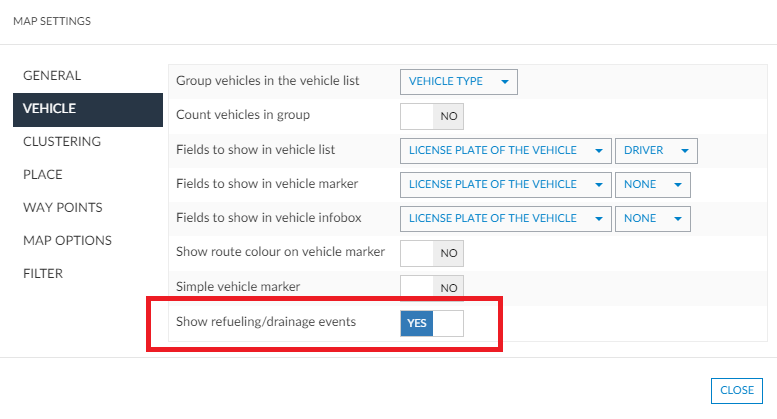The height and width of the screenshot is (419, 777).
Task: Open the Place settings tab
Action: point(43,175)
